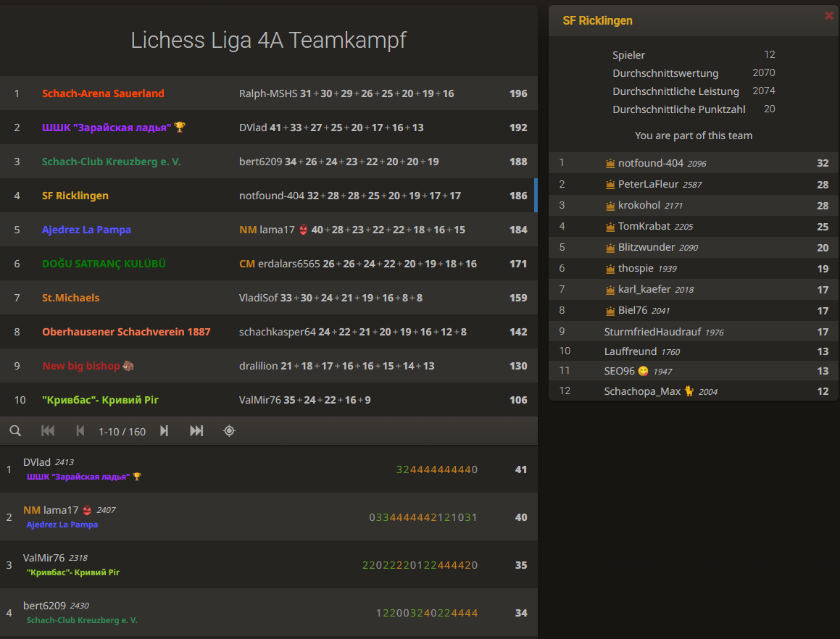
Task: Click player ValMir76 in the standings
Action: pyautogui.click(x=43, y=558)
